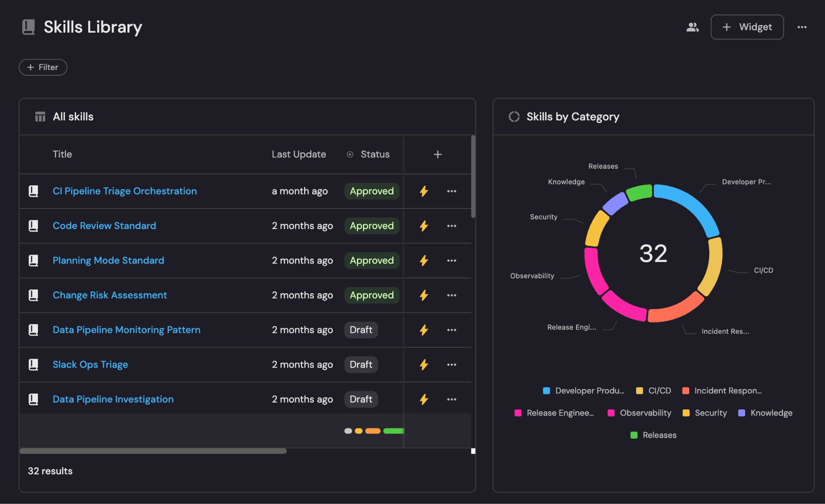The image size is (825, 504).
Task: Click the Skills by Category chart icon
Action: coord(514,117)
